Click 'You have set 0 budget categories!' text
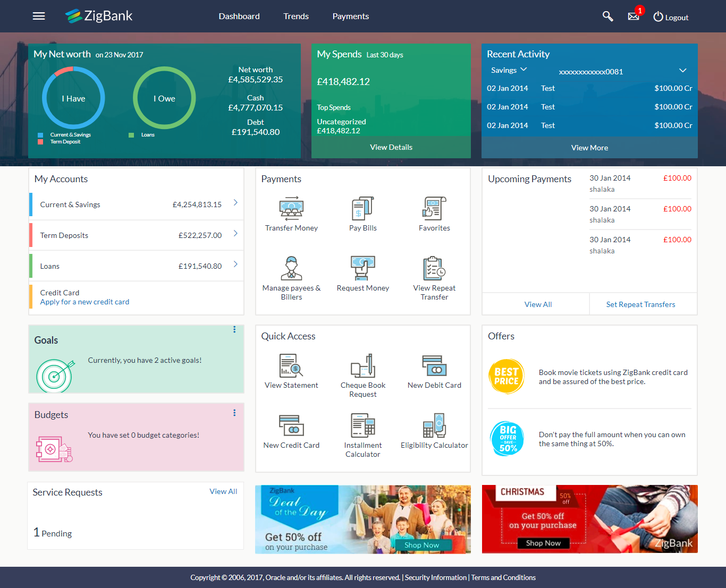726x588 pixels. tap(143, 435)
